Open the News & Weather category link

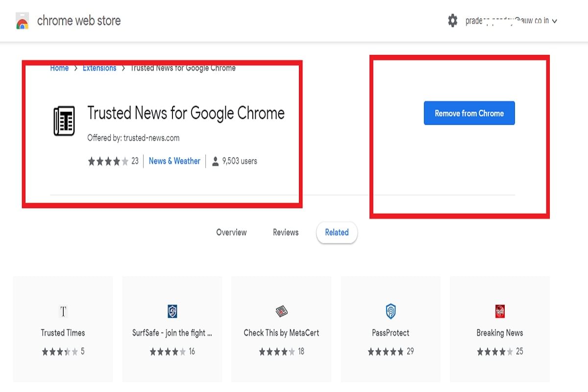click(x=174, y=161)
